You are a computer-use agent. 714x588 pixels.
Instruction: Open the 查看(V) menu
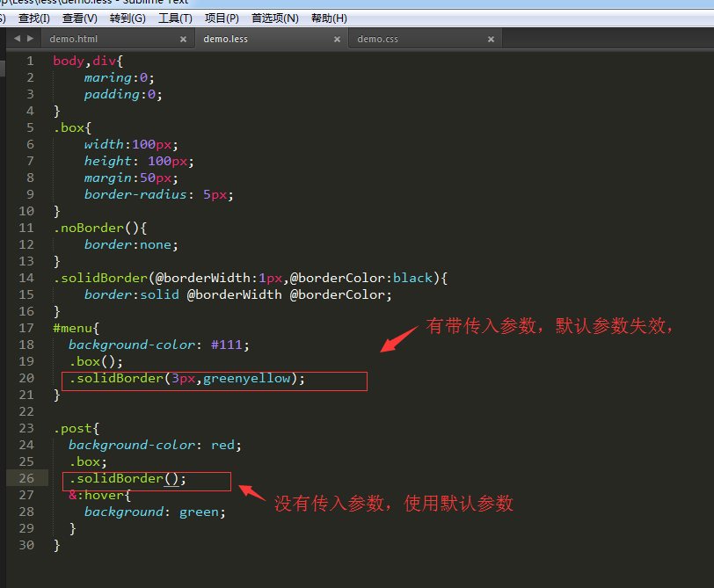[80, 18]
